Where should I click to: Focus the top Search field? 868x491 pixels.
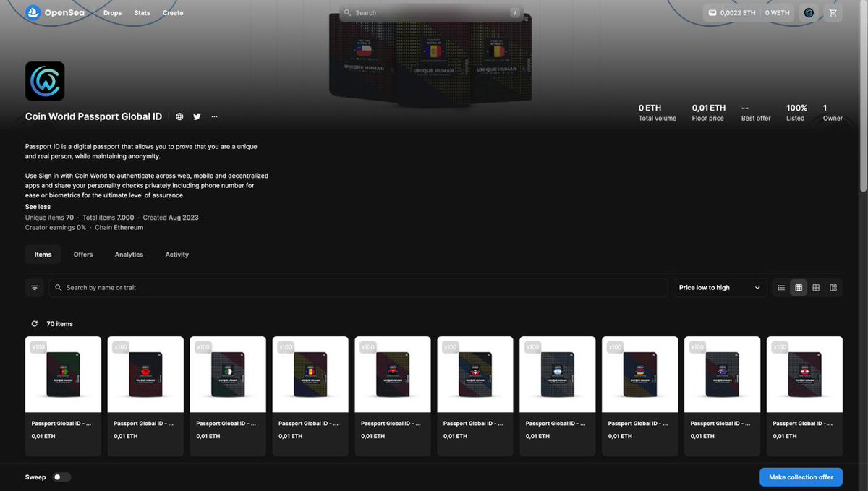(431, 12)
